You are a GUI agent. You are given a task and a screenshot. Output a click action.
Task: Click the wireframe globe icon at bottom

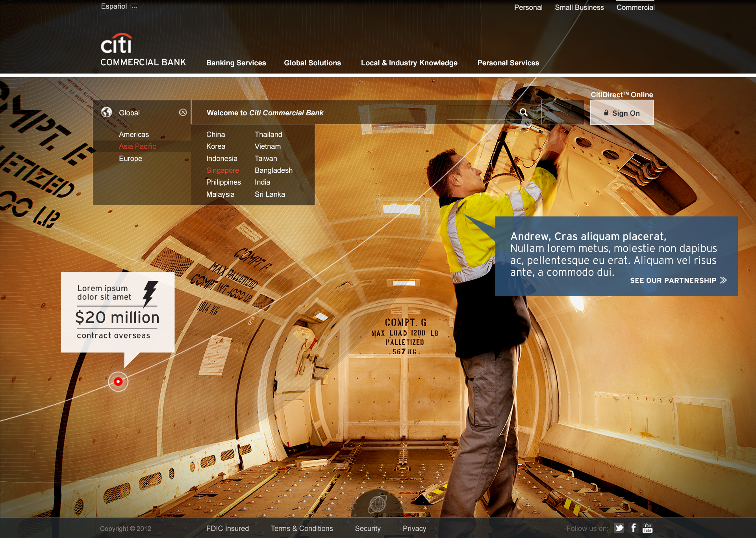coord(378,503)
